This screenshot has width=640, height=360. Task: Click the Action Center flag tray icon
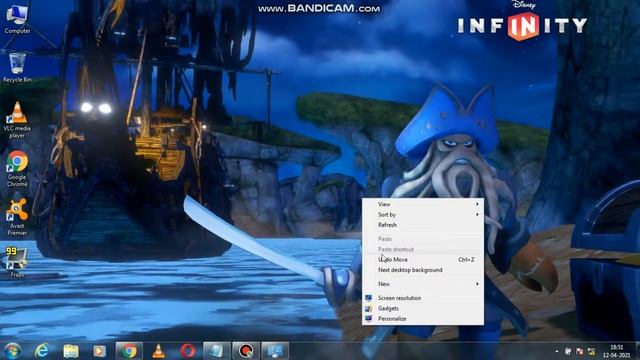pyautogui.click(x=579, y=351)
